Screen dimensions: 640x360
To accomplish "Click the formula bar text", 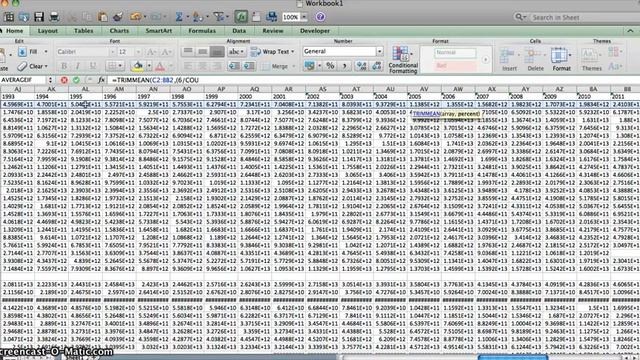I will (155, 80).
